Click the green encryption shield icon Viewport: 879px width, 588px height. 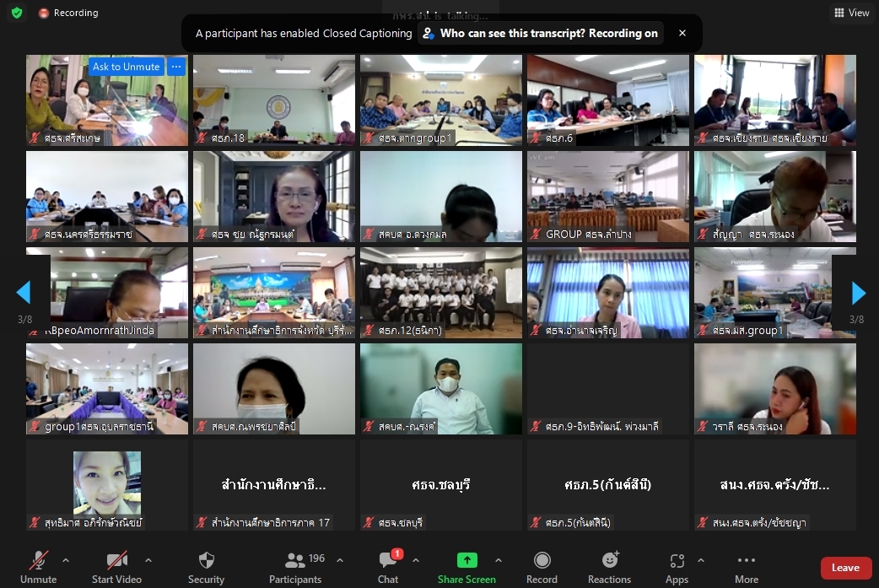18,13
